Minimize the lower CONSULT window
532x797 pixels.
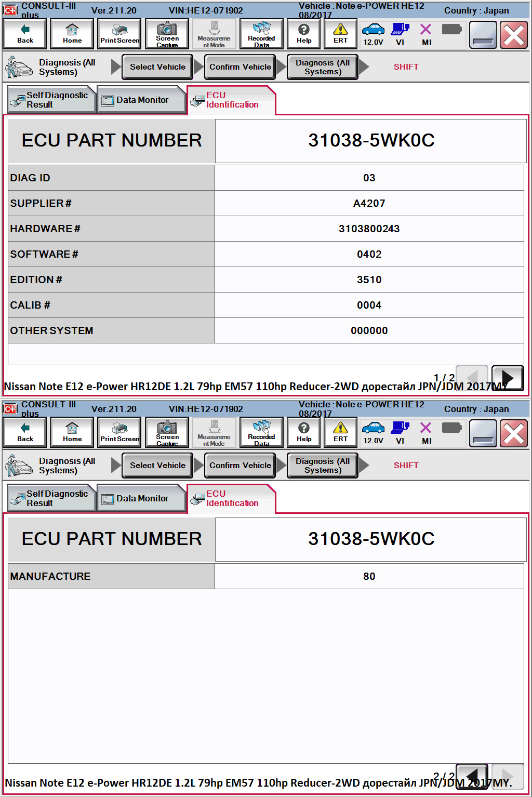(483, 433)
